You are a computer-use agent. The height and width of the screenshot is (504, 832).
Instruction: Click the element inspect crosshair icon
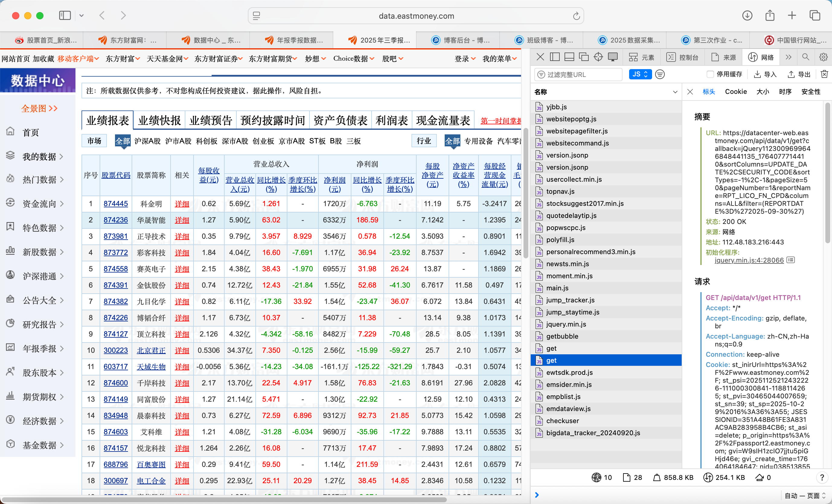click(598, 57)
